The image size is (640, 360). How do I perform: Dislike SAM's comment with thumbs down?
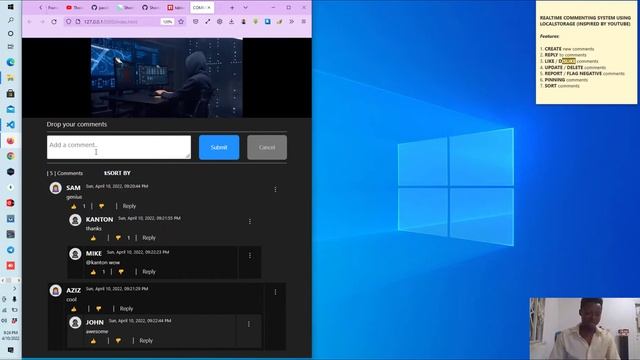coord(101,206)
